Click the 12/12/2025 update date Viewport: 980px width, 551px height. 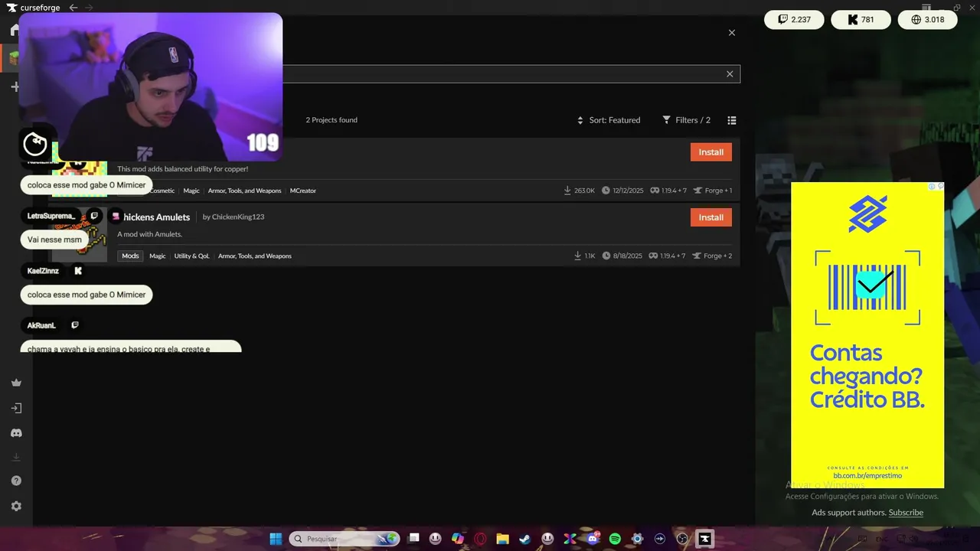click(622, 191)
